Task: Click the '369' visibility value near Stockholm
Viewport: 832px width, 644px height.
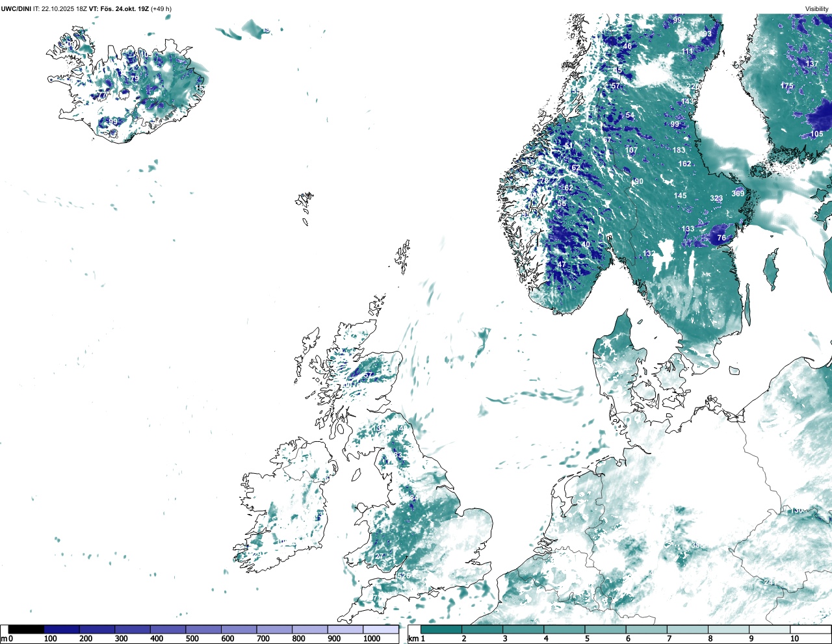Action: [x=738, y=193]
